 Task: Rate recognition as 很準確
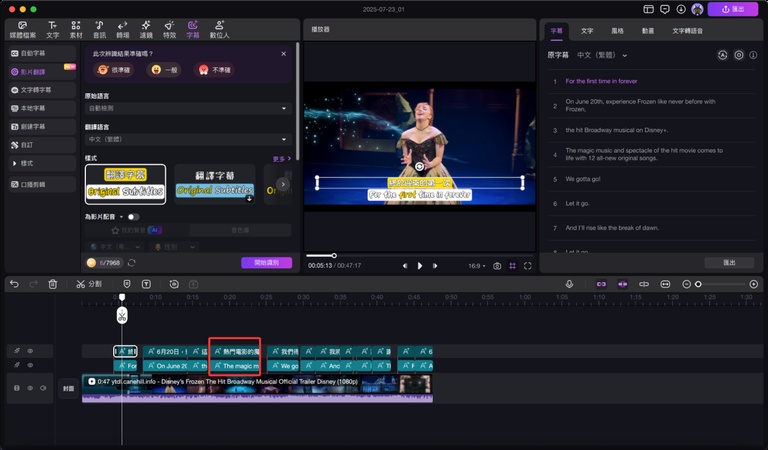[114, 70]
